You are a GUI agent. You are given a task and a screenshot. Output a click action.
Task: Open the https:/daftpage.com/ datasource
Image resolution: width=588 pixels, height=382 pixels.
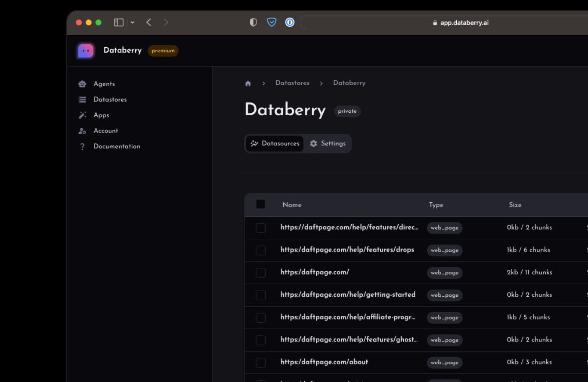pyautogui.click(x=315, y=272)
